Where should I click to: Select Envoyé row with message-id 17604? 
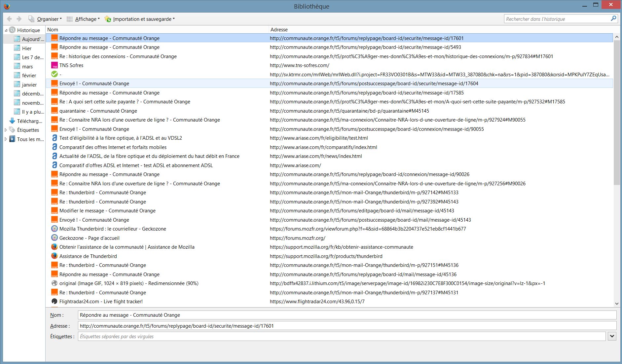coord(329,84)
